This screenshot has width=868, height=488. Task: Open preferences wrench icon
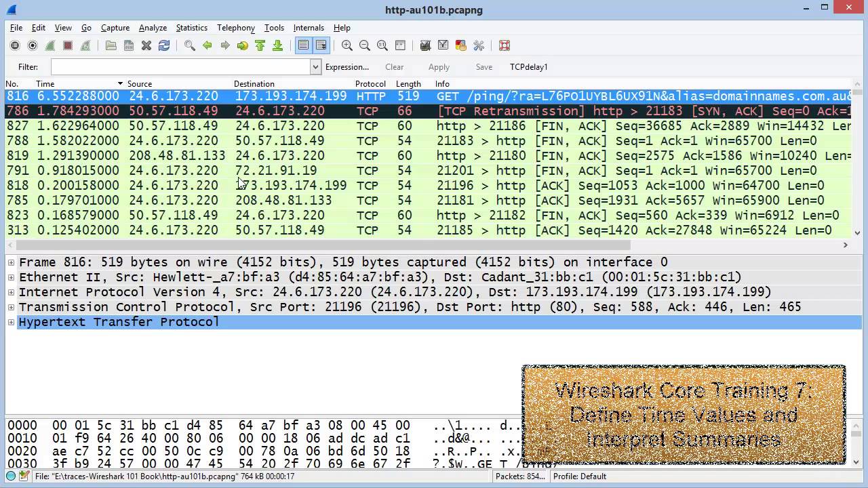pyautogui.click(x=479, y=45)
